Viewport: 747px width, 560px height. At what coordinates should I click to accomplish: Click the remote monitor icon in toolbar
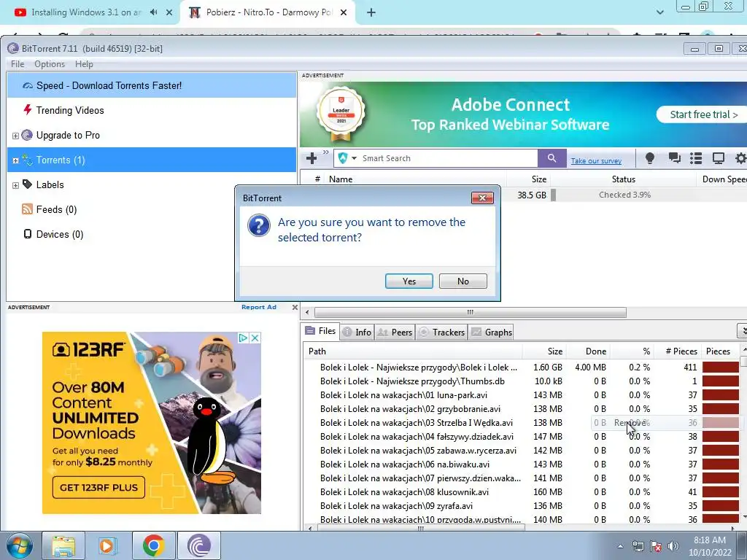(719, 158)
